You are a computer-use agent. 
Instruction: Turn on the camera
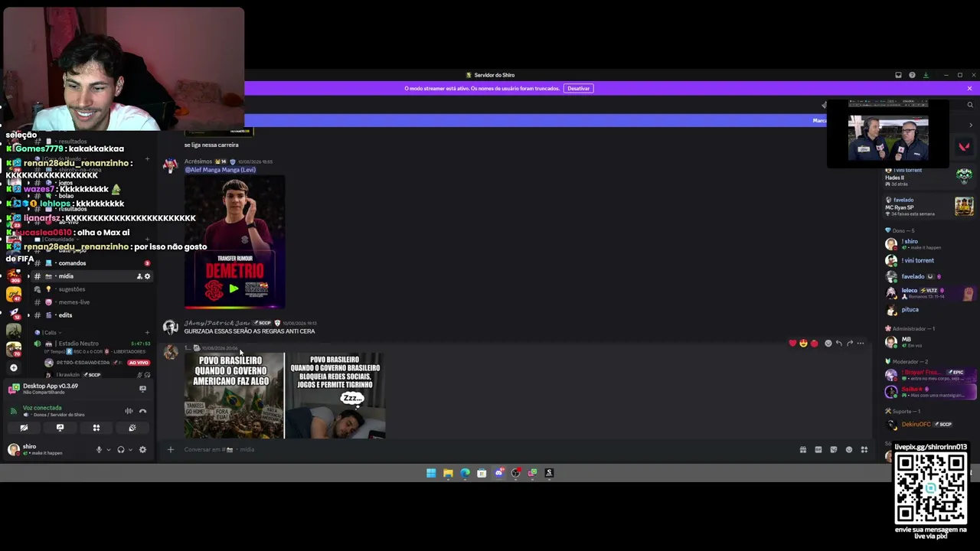coord(24,428)
